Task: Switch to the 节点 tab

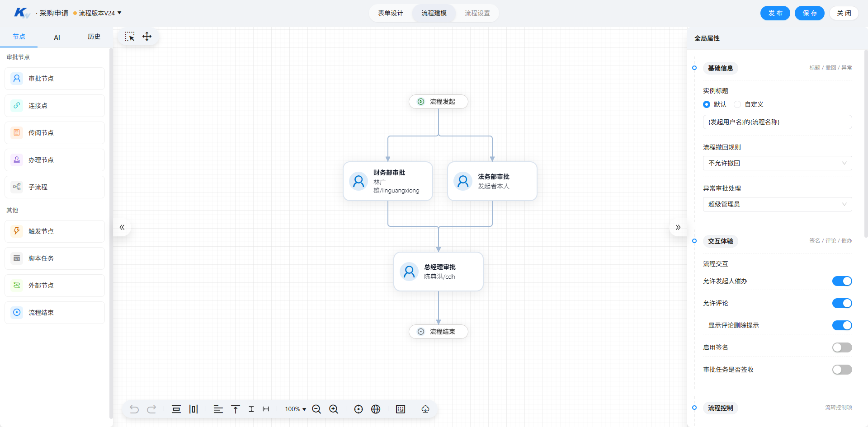Action: click(19, 37)
